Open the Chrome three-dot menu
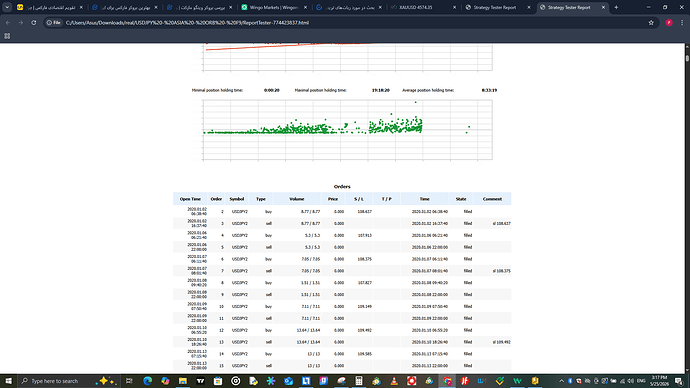 682,22
